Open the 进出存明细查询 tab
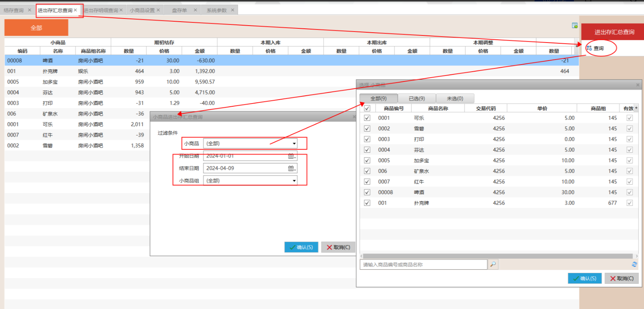The width and height of the screenshot is (644, 309). [101, 10]
